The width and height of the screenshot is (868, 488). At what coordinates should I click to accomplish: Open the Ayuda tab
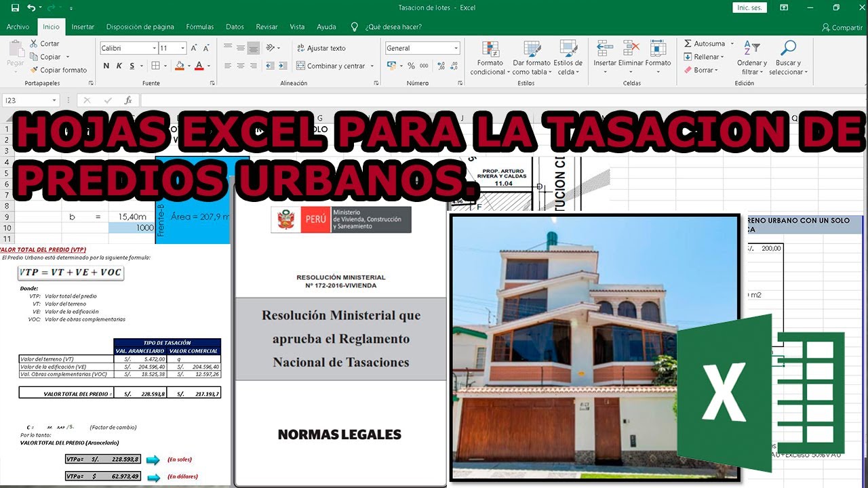326,27
